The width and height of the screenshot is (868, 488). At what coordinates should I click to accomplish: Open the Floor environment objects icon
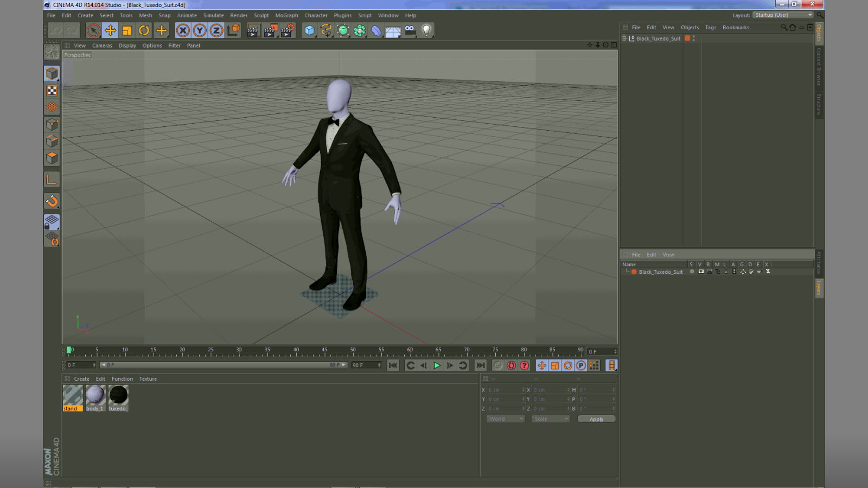(x=393, y=31)
